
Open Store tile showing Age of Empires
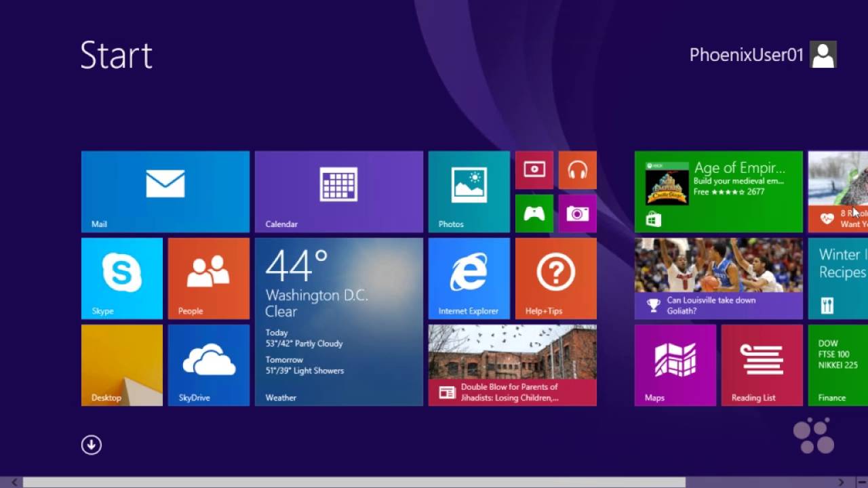pos(719,192)
